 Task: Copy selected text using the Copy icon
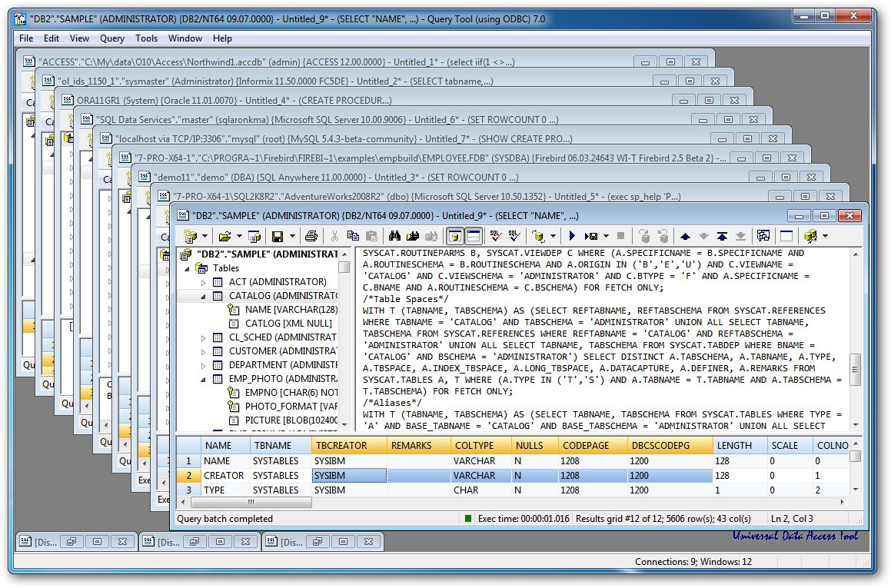353,236
